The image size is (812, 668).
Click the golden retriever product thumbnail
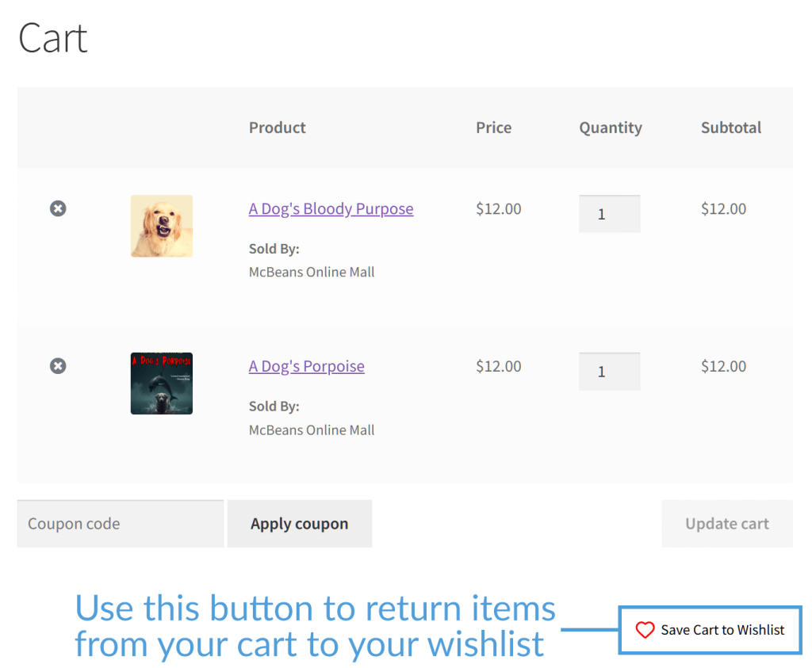161,226
